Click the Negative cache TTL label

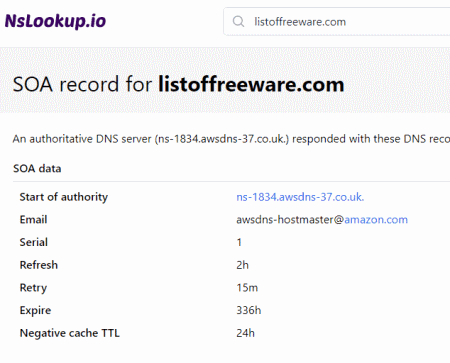[70, 333]
